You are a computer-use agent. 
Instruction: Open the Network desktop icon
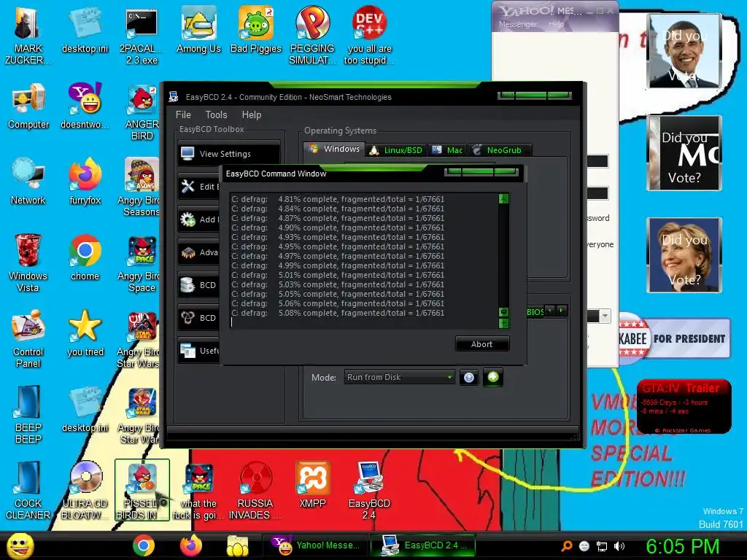[28, 182]
